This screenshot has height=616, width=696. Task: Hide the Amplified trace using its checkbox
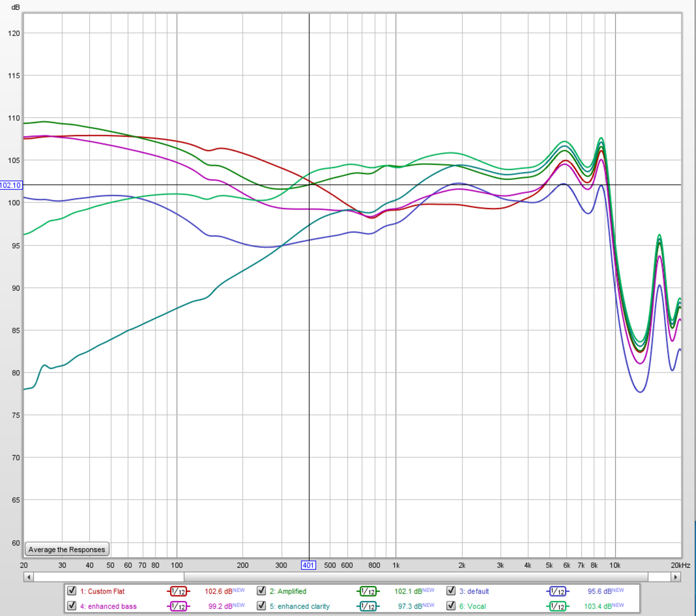click(261, 591)
